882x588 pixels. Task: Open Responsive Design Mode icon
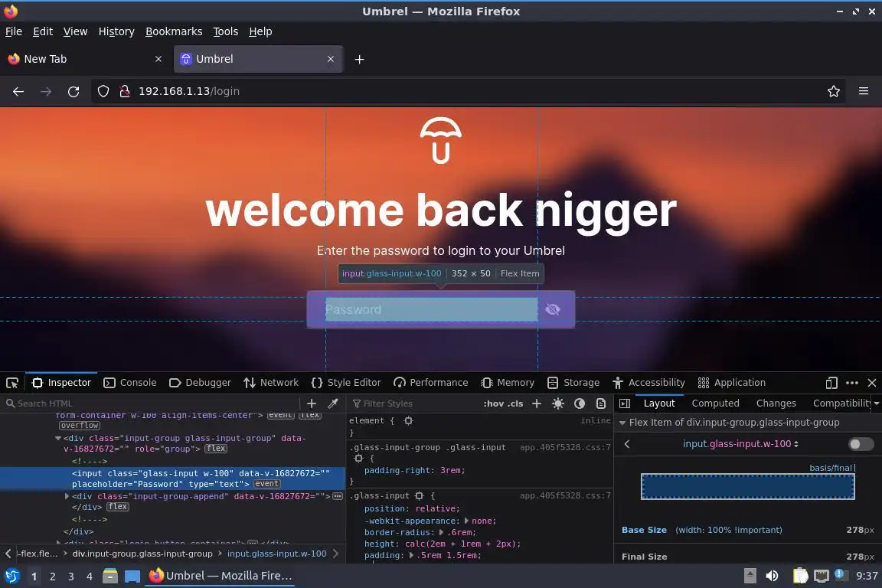coord(831,383)
